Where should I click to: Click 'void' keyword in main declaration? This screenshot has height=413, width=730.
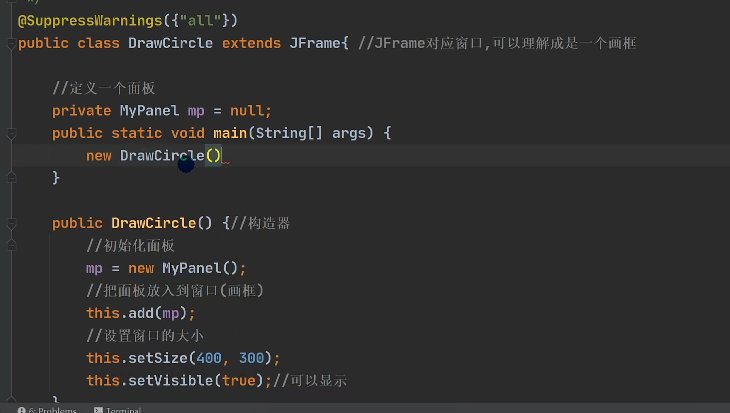point(188,133)
